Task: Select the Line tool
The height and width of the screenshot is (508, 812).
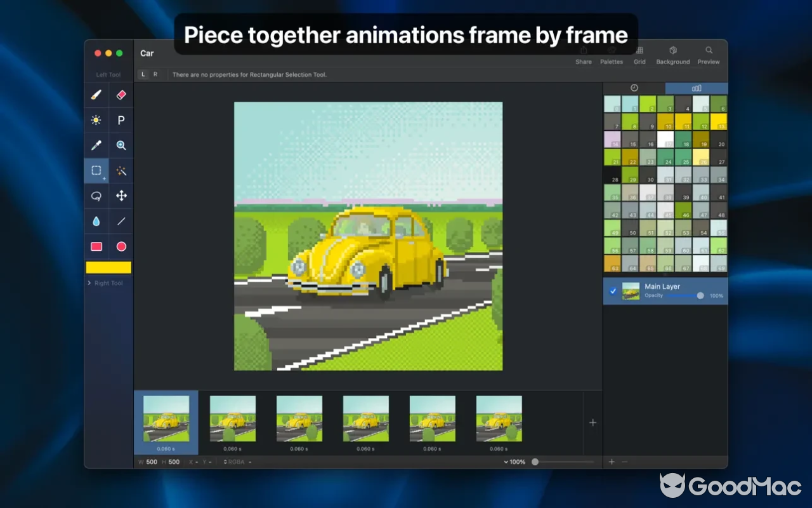Action: (121, 221)
